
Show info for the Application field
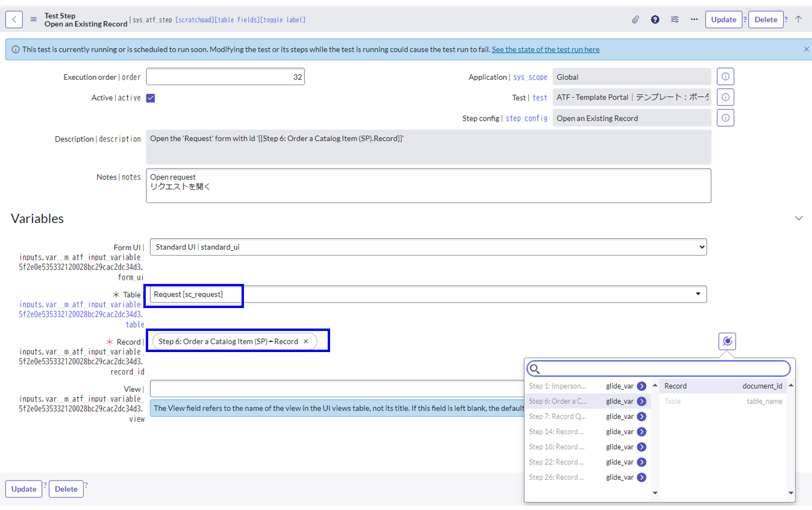pos(725,77)
